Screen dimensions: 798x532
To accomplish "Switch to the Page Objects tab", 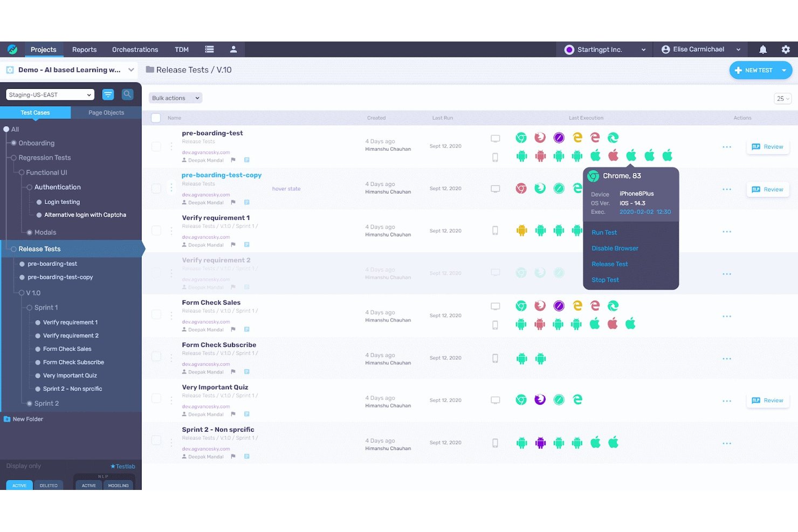I will (x=106, y=113).
